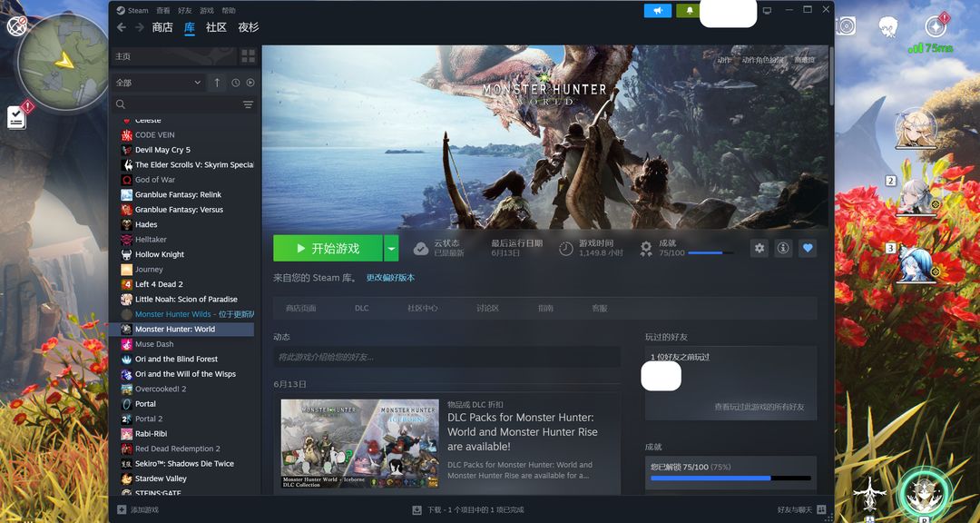Open the 好友与聊天 panel icon
980x523 pixels.
821,510
